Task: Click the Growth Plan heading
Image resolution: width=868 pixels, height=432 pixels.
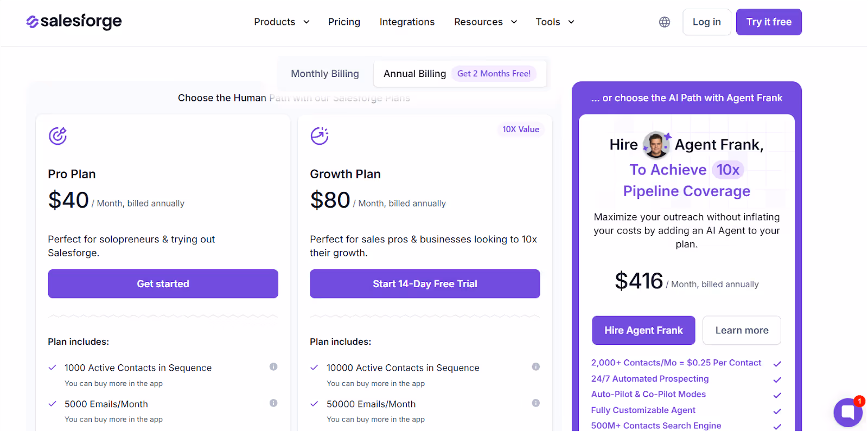Action: pos(345,174)
